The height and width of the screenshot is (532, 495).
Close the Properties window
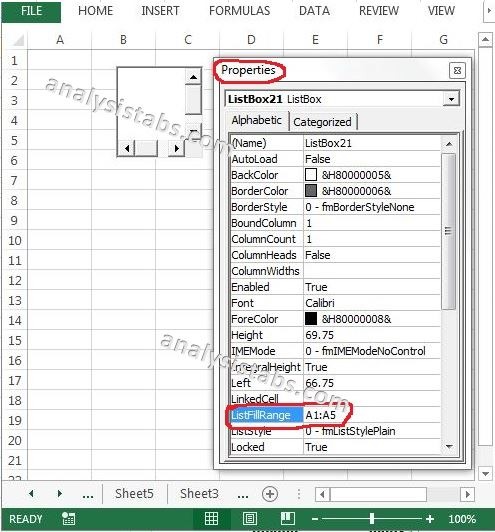point(457,71)
